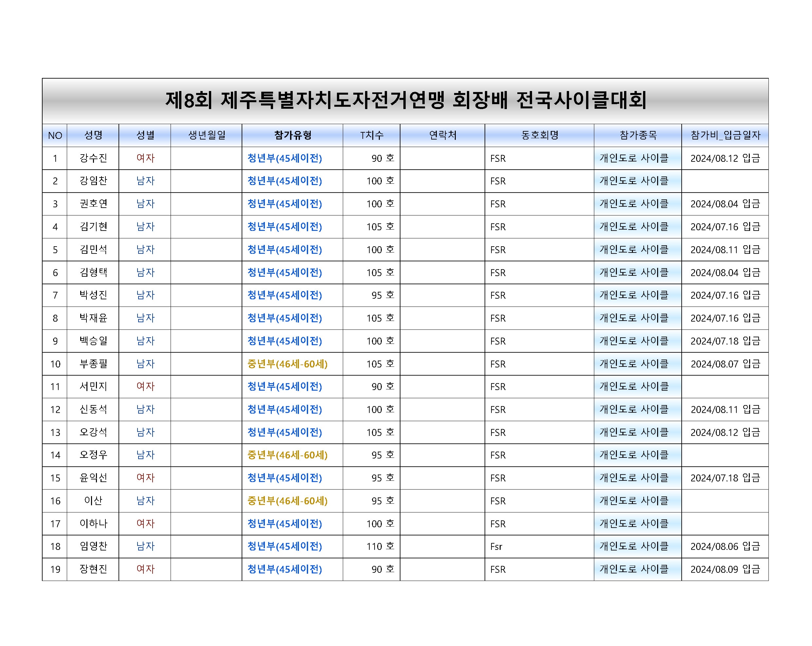This screenshot has width=812, height=646.
Task: Click 여자 in 강수진's row
Action: pos(145,158)
